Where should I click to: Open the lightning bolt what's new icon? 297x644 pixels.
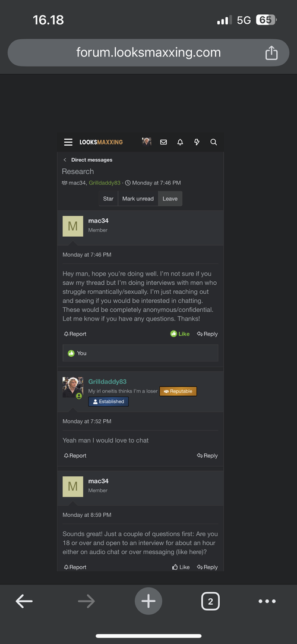pyautogui.click(x=197, y=142)
